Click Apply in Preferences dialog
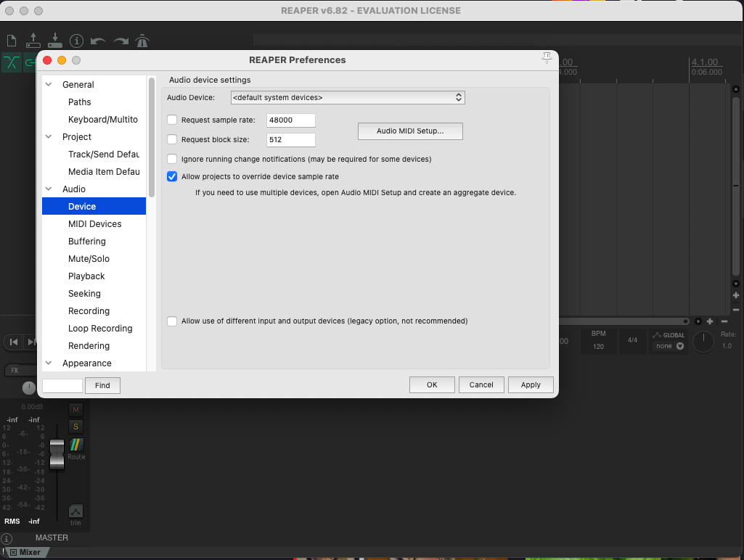The image size is (744, 560). click(x=531, y=384)
